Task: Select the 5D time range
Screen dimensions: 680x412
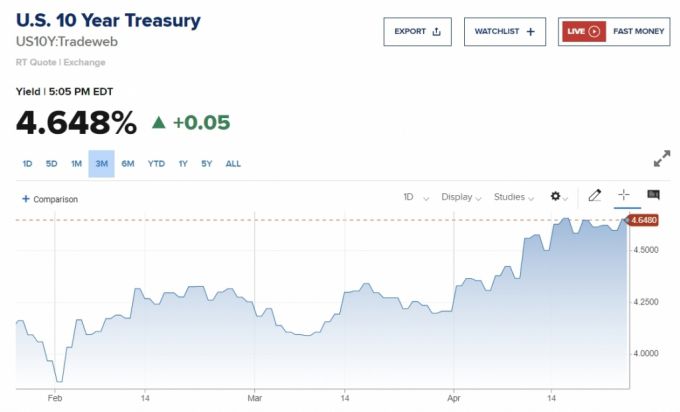Action: point(51,164)
